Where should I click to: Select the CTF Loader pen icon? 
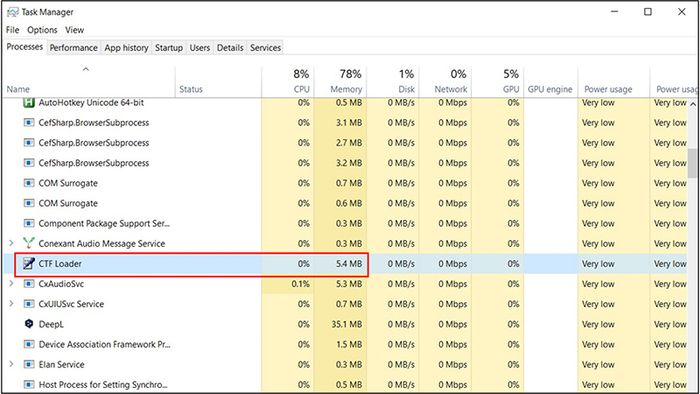click(29, 264)
